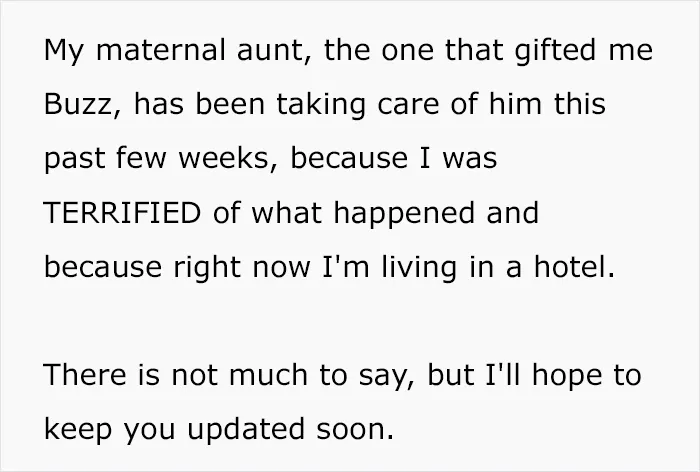Viewport: 700px width, 472px height.
Task: Click the word "aunt" in first line
Action: tap(269, 50)
